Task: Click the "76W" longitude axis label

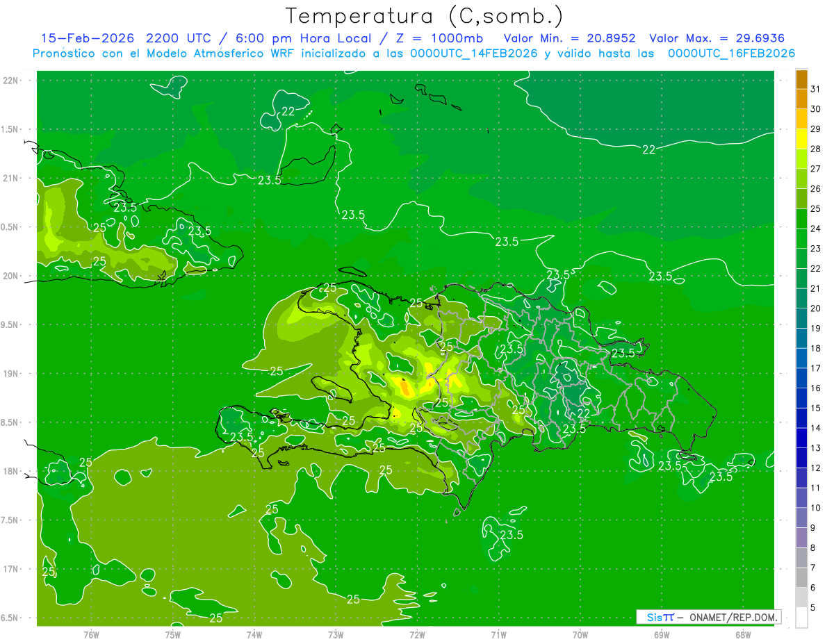Action: pos(91,635)
